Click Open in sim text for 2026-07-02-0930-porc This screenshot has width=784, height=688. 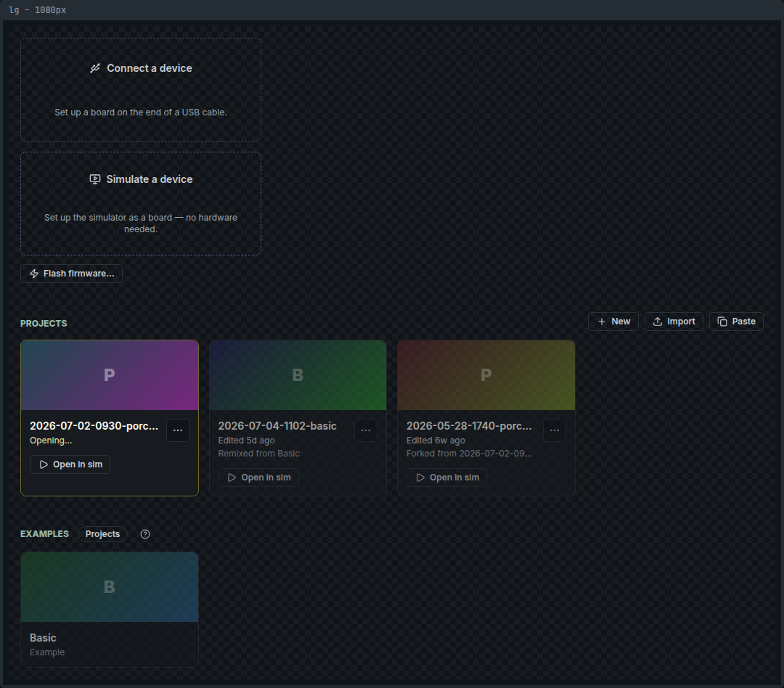78,464
